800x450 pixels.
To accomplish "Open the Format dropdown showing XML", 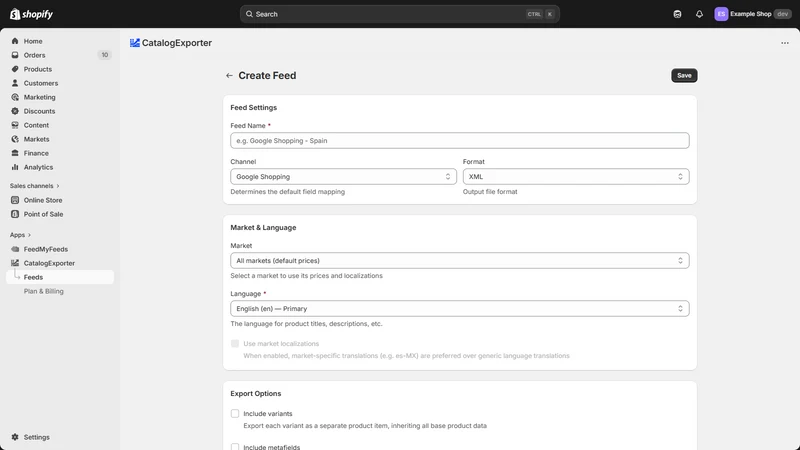I will [576, 177].
